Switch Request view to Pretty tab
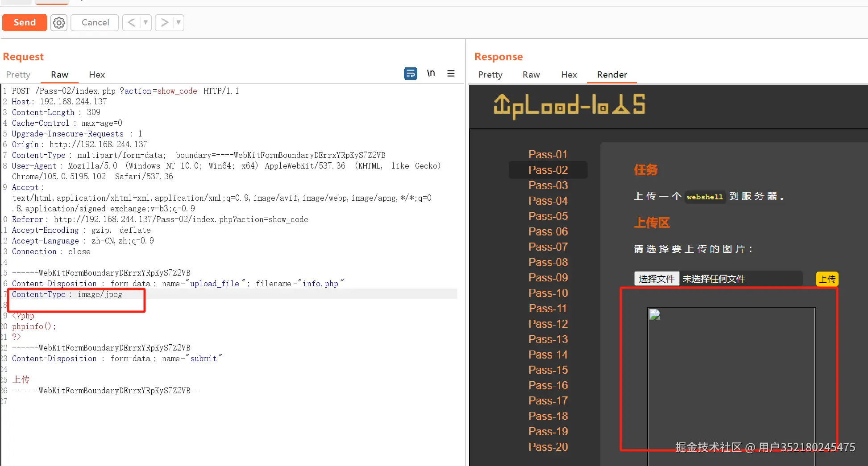Screen dimensions: 868x466 [x=18, y=74]
